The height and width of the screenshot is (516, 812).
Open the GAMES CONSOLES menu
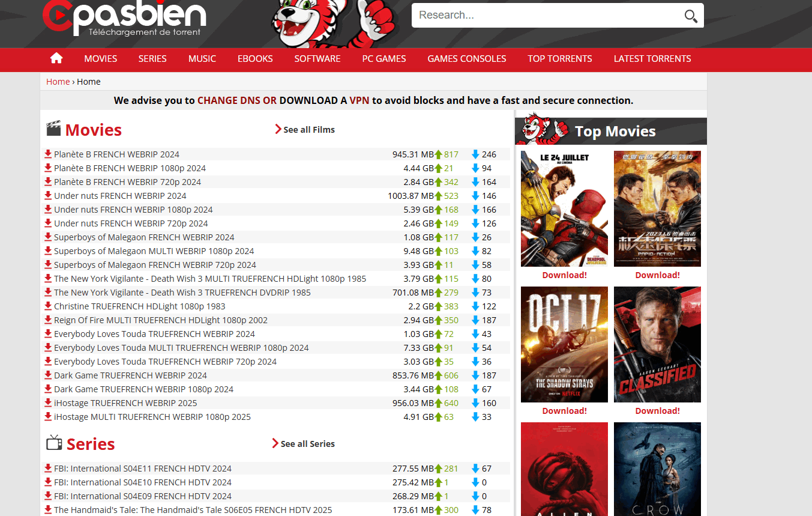[x=467, y=59]
